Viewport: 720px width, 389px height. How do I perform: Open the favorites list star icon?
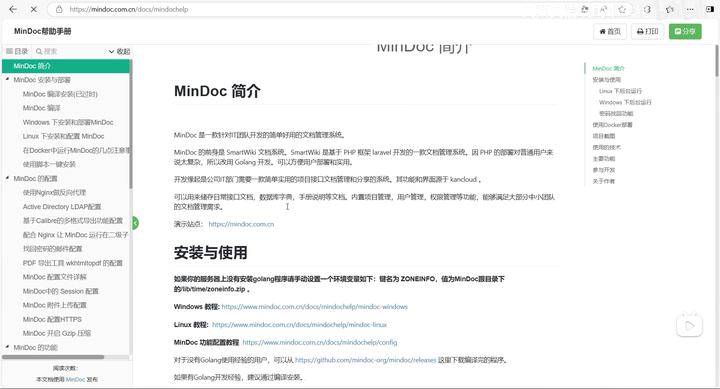pos(669,9)
